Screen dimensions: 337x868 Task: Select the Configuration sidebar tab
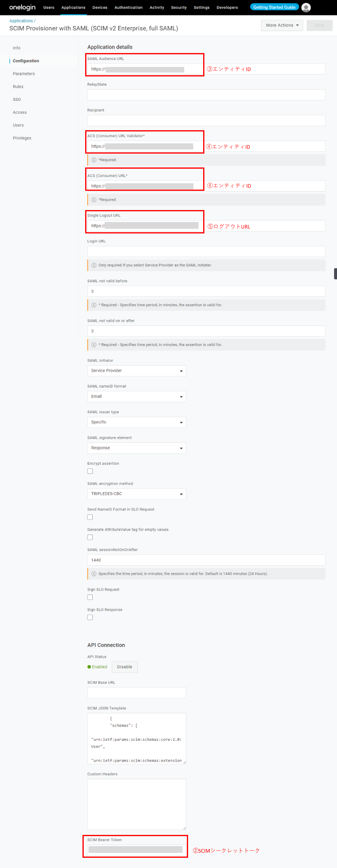pyautogui.click(x=26, y=61)
